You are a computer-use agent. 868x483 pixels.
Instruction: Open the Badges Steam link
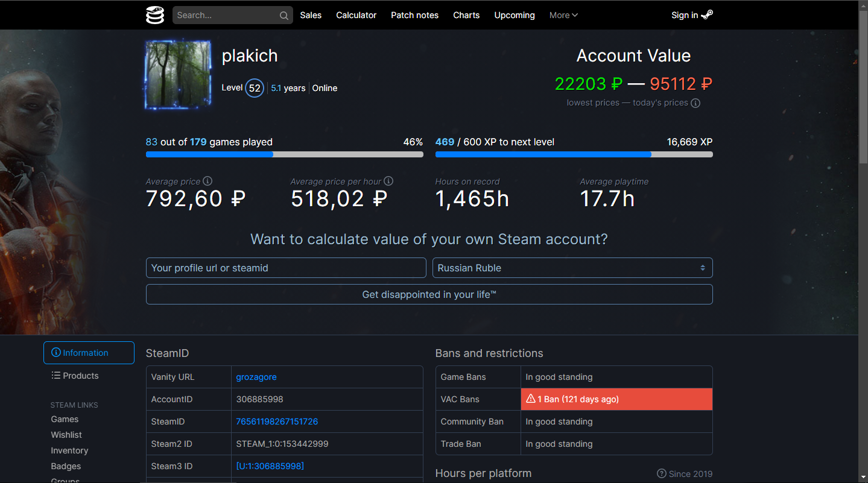point(66,466)
